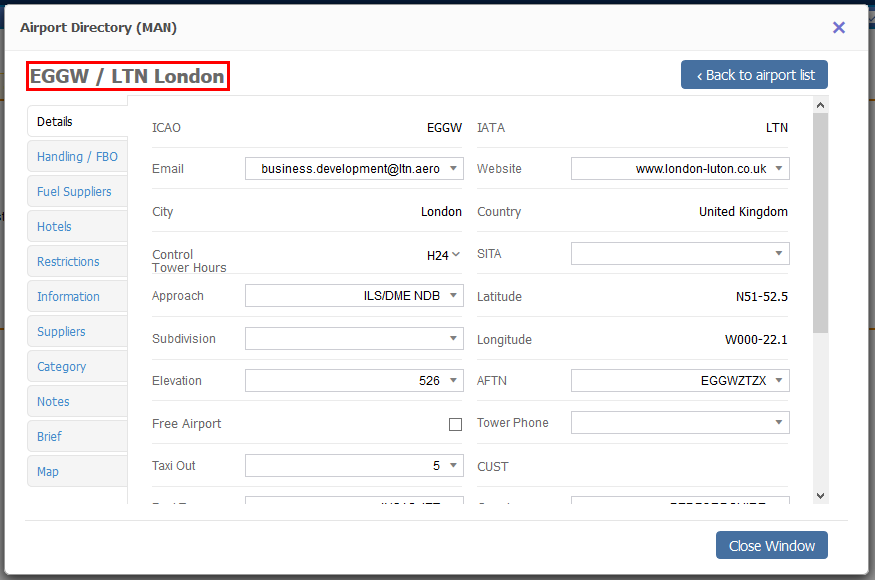875x580 pixels.
Task: Click the AFTN field EGGWZTZX
Action: pyautogui.click(x=680, y=381)
